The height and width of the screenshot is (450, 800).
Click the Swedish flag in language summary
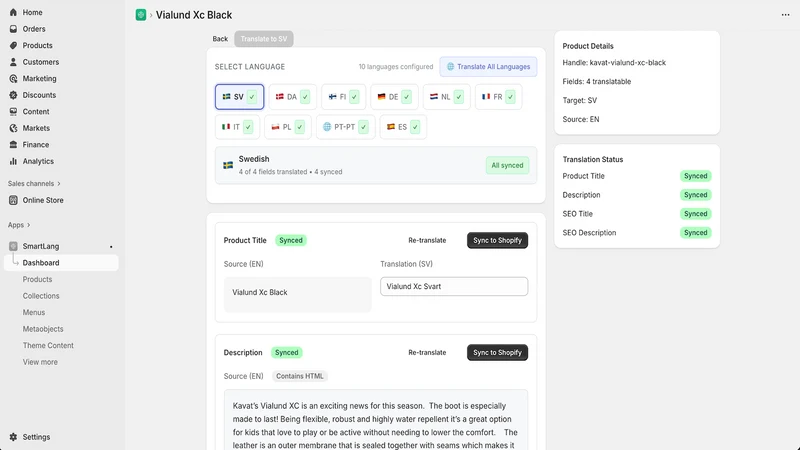228,165
